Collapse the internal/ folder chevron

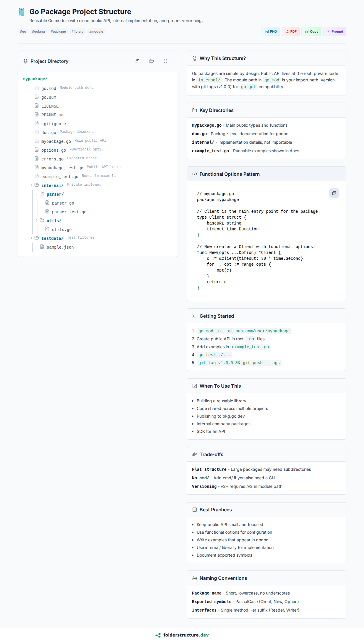coord(31,185)
